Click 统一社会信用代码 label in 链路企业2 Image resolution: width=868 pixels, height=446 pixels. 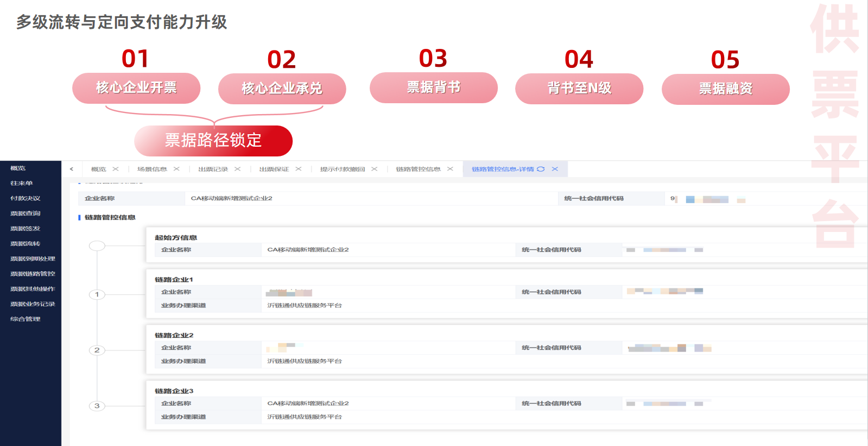pyautogui.click(x=552, y=348)
